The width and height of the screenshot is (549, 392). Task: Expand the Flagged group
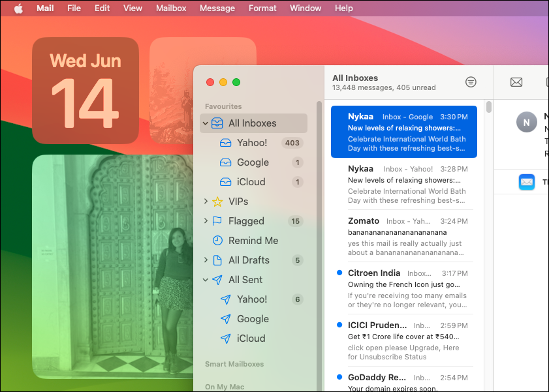pyautogui.click(x=206, y=220)
